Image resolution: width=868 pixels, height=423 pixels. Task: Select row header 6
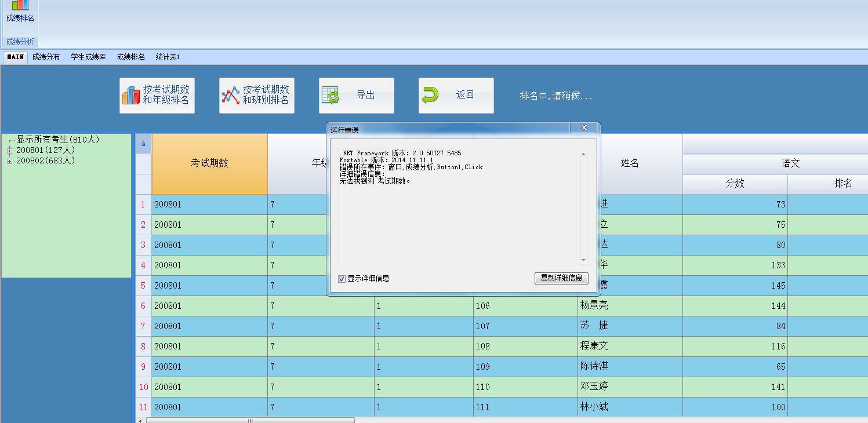point(143,306)
